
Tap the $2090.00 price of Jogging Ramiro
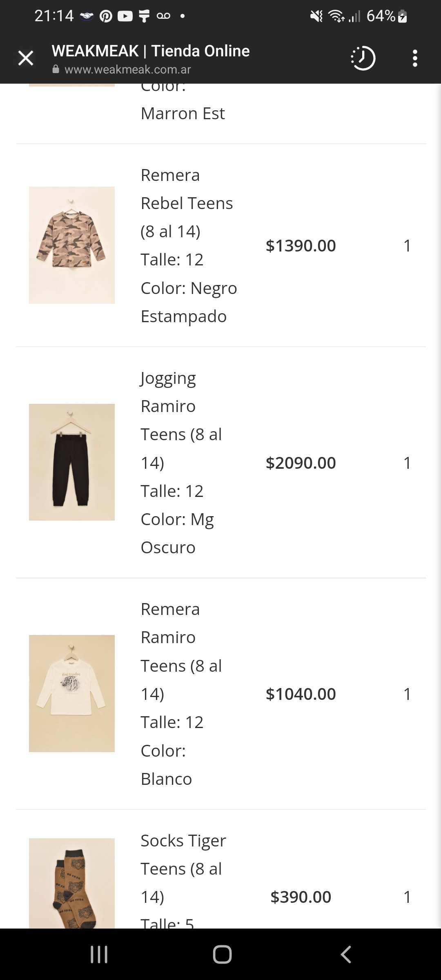(x=301, y=463)
